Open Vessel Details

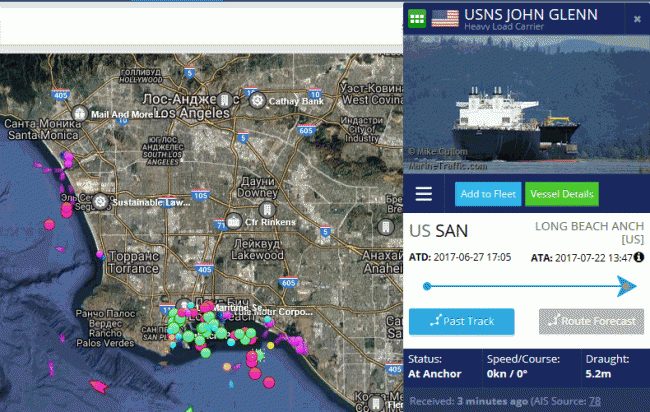tap(562, 194)
